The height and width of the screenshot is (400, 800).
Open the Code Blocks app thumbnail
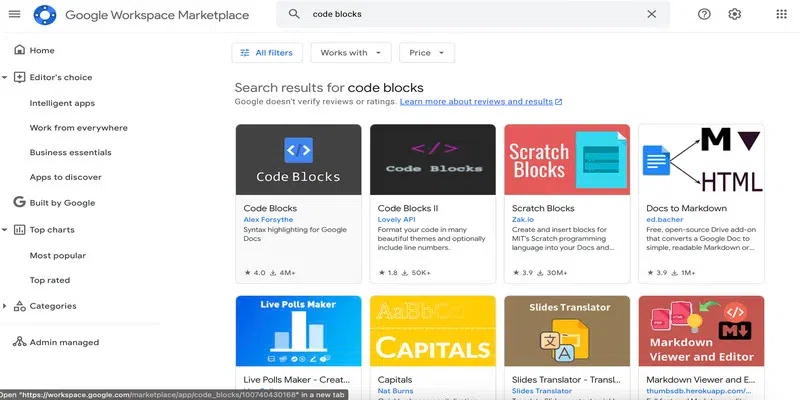[x=298, y=159]
